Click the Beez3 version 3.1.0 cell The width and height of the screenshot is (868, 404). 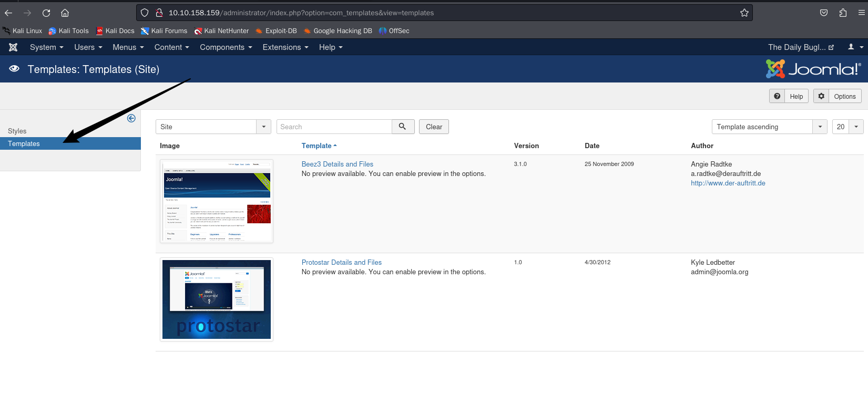[520, 164]
